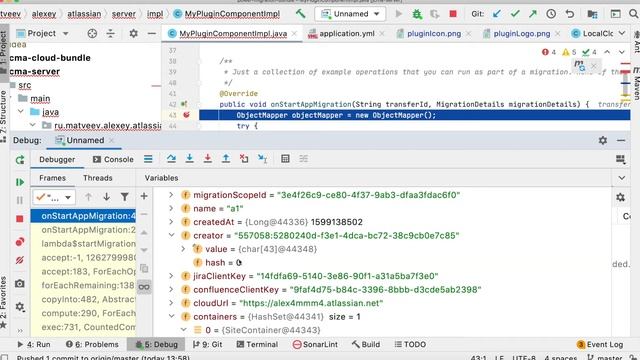The width and height of the screenshot is (640, 360).
Task: Add a new watch with the plus icon
Action: pos(144,196)
